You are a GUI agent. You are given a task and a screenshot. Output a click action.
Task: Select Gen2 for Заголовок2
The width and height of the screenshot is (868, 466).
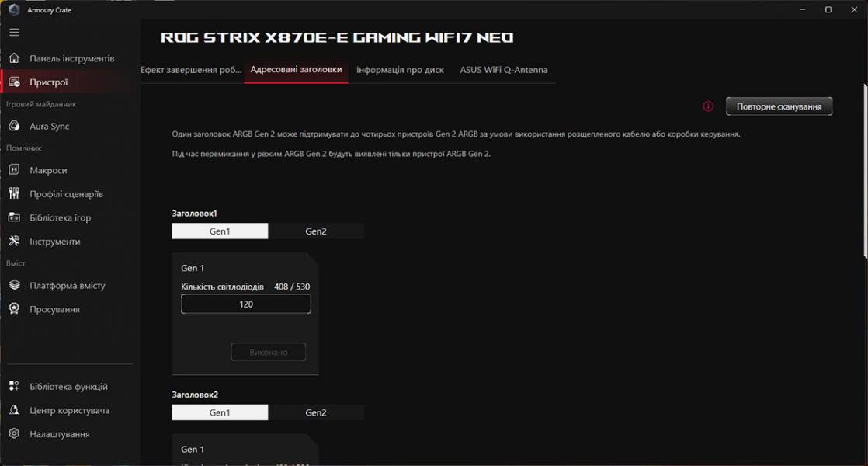(316, 412)
